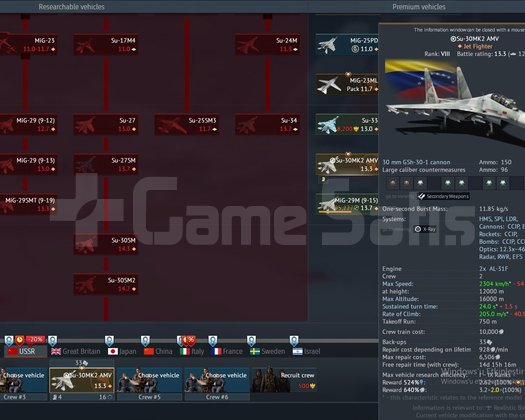Select the MiG-29SMT (9-19) card

click(28, 204)
